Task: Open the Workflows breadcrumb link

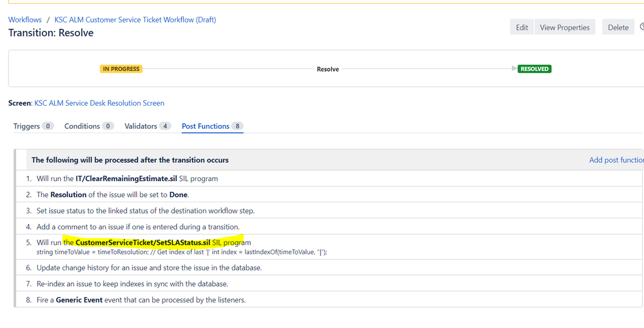Action: pyautogui.click(x=25, y=20)
